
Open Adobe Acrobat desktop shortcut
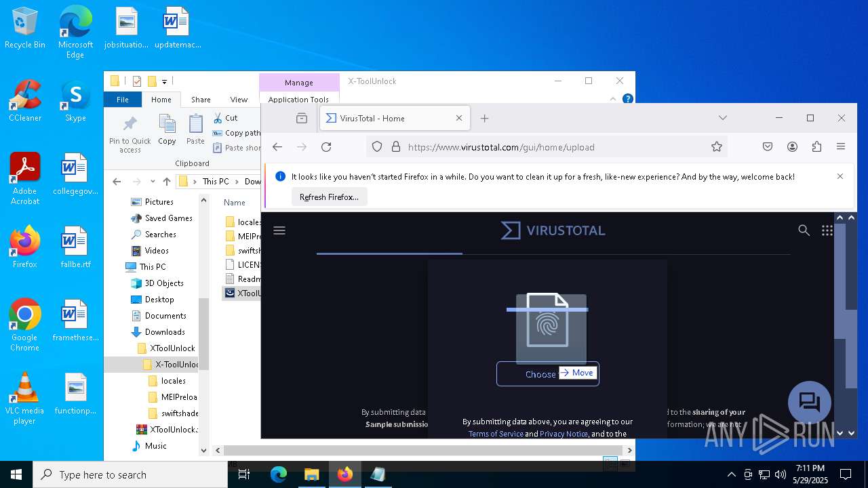click(25, 179)
